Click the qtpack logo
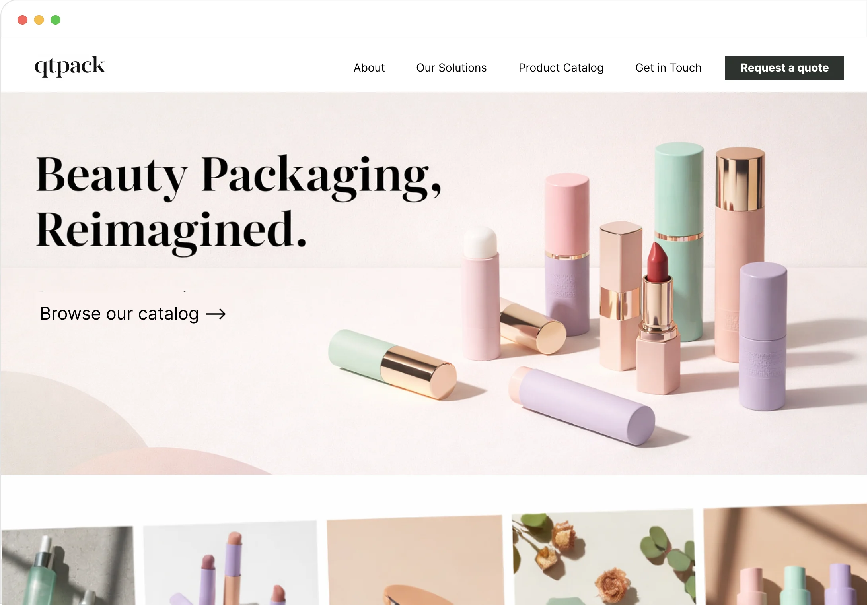This screenshot has height=605, width=868. 70,66
